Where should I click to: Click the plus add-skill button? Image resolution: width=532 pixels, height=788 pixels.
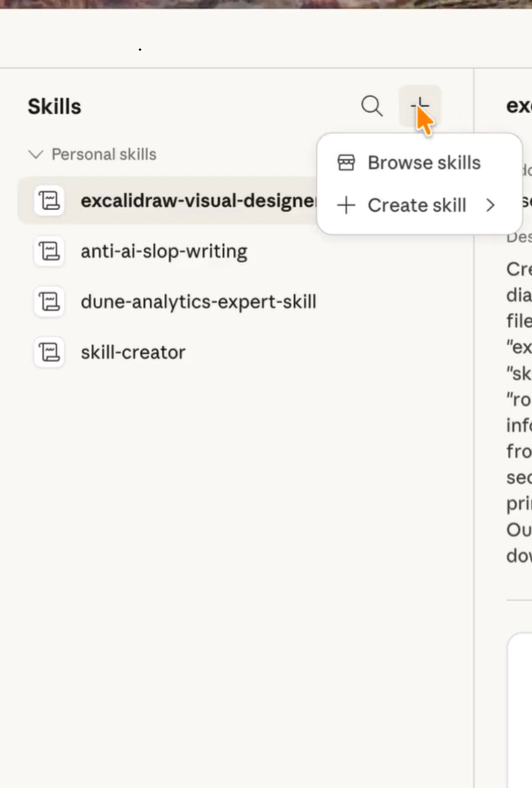point(420,106)
